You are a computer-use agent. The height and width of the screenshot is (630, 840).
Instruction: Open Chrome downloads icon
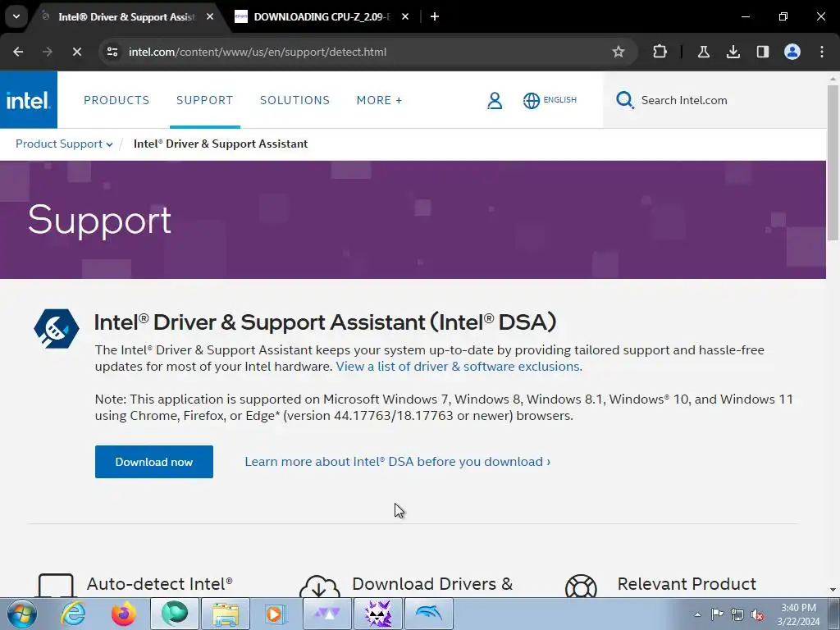click(733, 52)
